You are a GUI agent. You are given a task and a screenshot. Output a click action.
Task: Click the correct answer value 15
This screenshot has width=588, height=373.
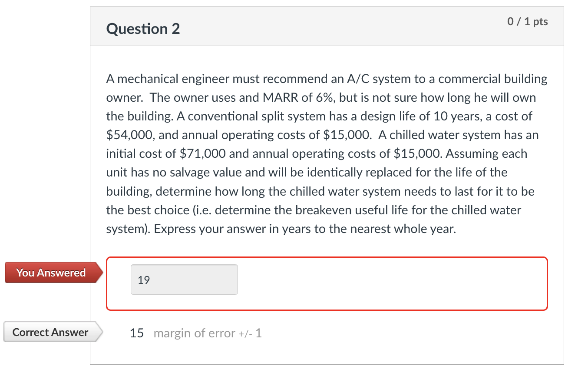[135, 333]
